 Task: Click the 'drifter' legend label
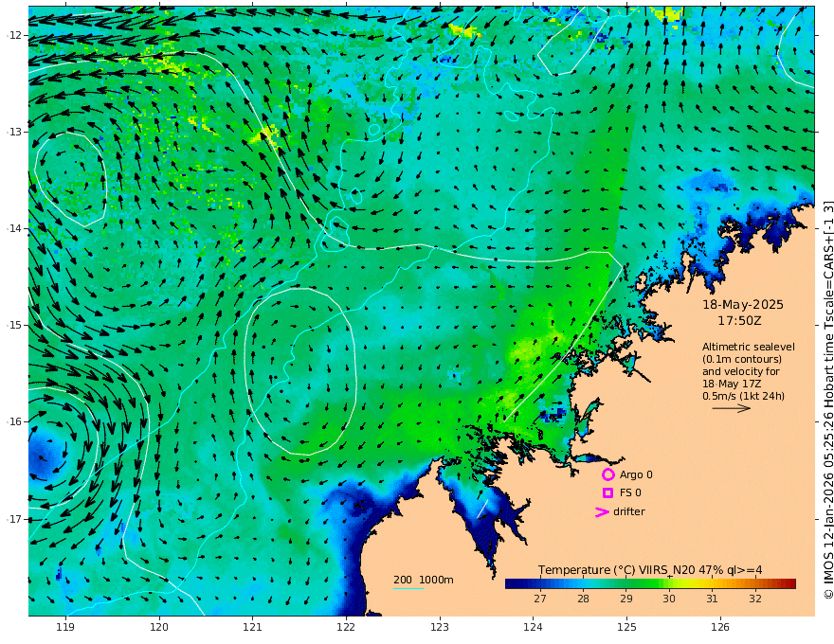pyautogui.click(x=629, y=511)
